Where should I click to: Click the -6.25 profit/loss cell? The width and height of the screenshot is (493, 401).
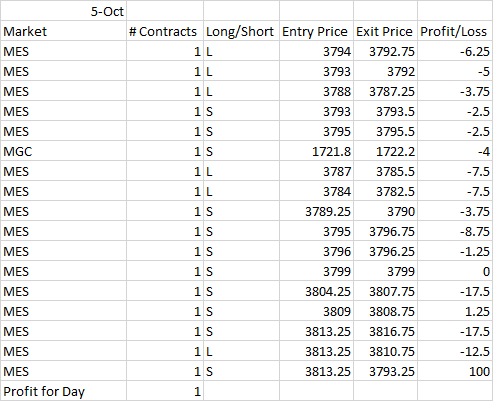coord(455,51)
